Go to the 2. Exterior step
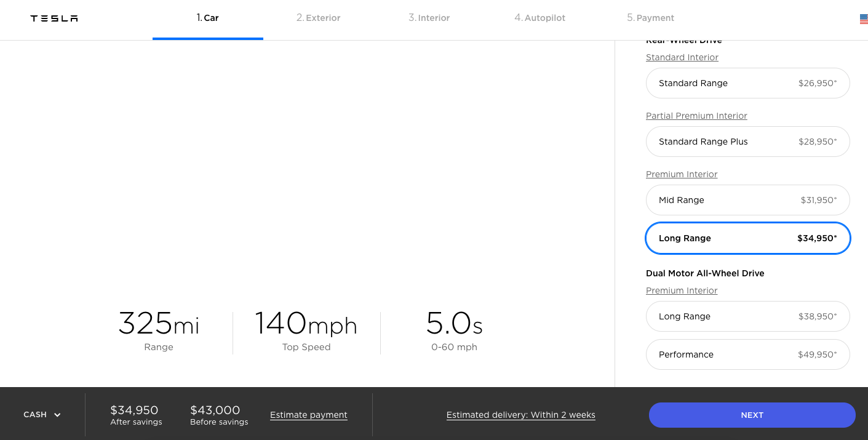Image resolution: width=868 pixels, height=440 pixels. 319,18
